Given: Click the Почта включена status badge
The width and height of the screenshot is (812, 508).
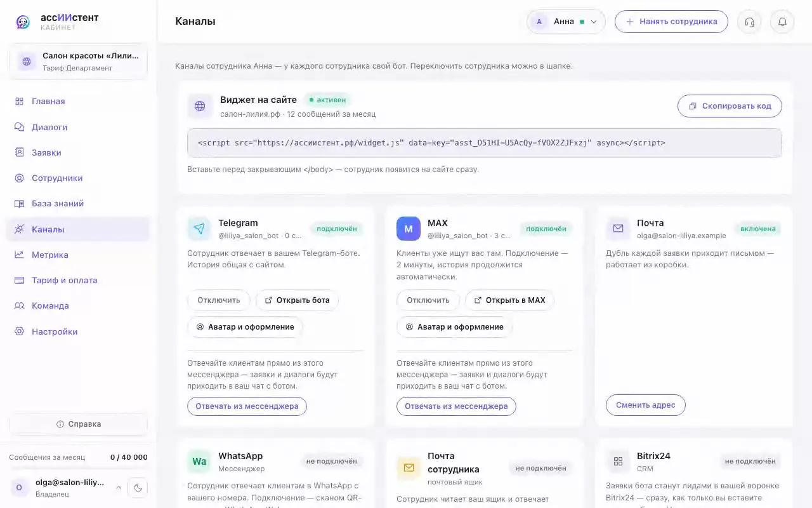Looking at the screenshot, I should (757, 229).
